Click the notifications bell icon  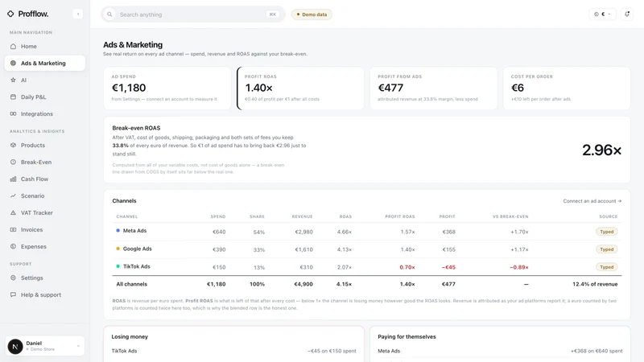[x=627, y=14]
